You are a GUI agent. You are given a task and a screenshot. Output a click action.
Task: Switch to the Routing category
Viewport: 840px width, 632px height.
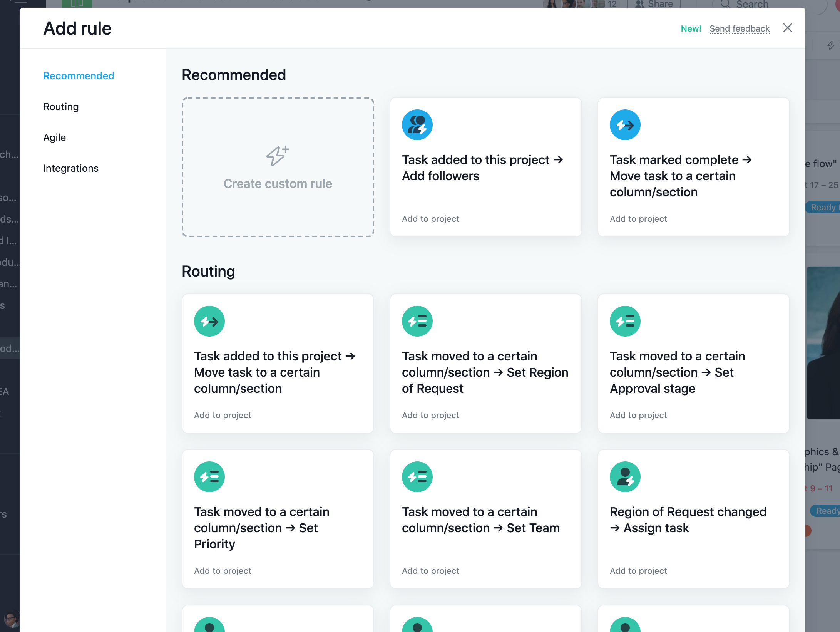coord(61,107)
